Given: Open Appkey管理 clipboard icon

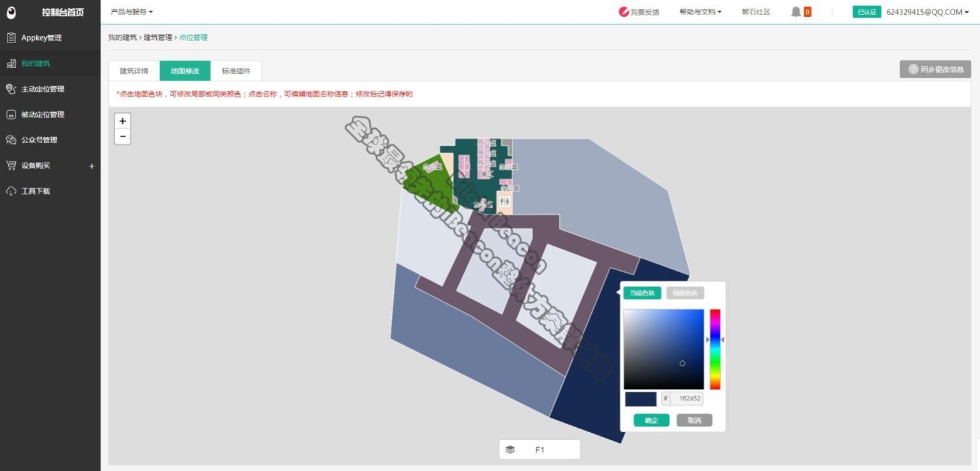Looking at the screenshot, I should (x=11, y=38).
